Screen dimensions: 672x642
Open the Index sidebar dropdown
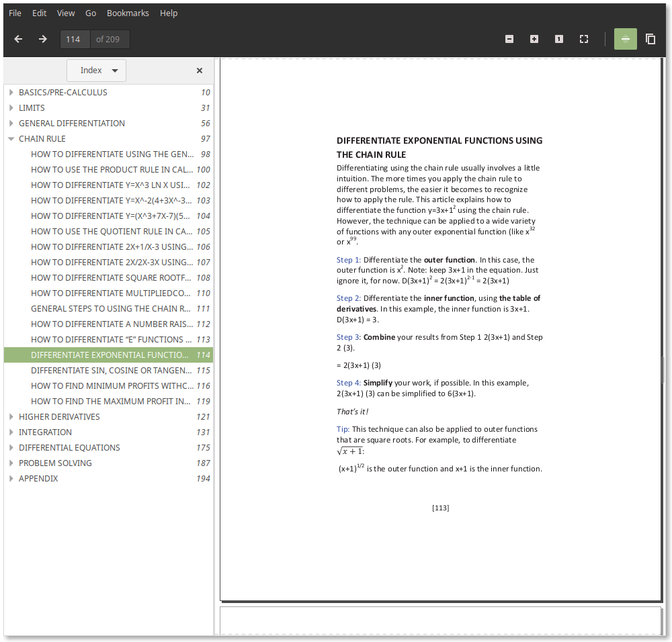[96, 71]
